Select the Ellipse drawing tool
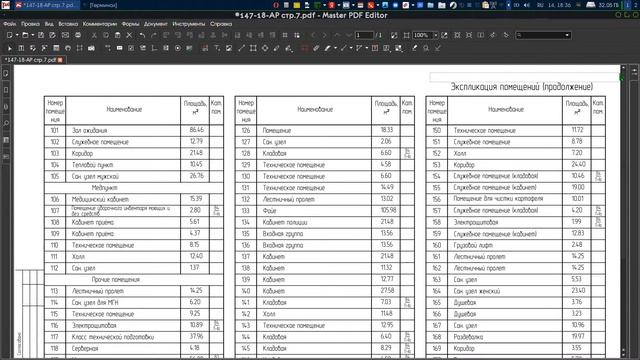Image resolution: width=640 pixels, height=360 pixels. (x=265, y=48)
